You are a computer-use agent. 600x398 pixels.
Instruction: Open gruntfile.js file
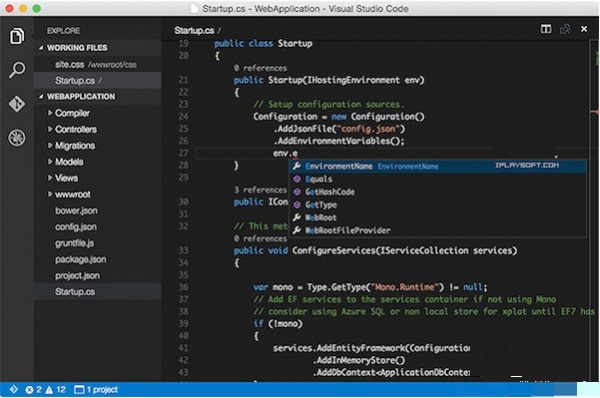click(98, 243)
